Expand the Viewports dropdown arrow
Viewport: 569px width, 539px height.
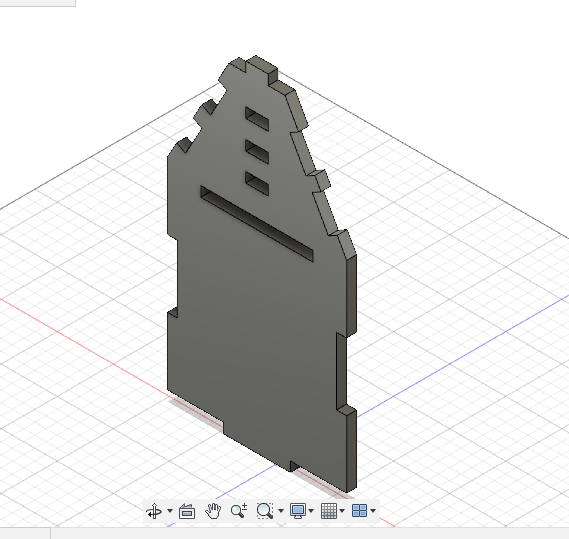point(373,511)
